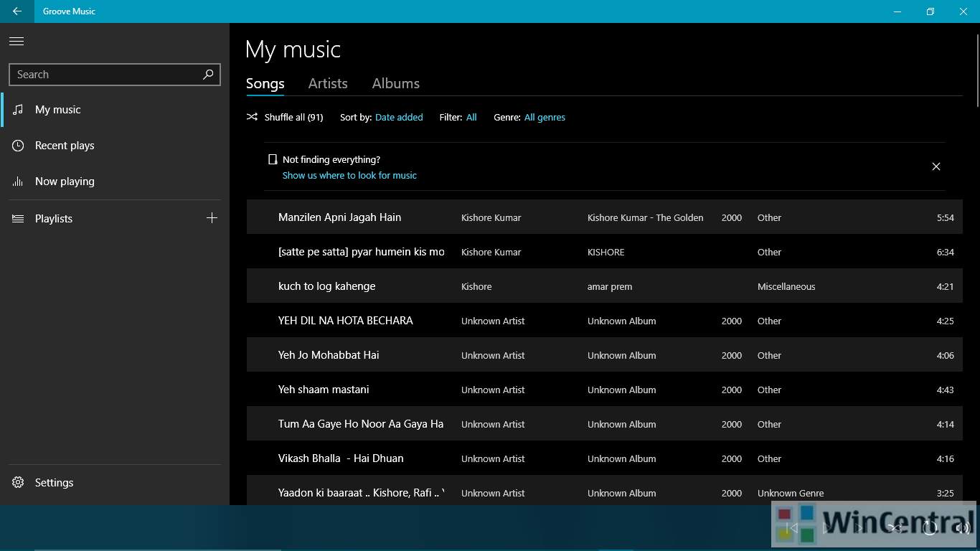The width and height of the screenshot is (980, 551).
Task: Create a new playlist with the plus icon
Action: pos(212,218)
